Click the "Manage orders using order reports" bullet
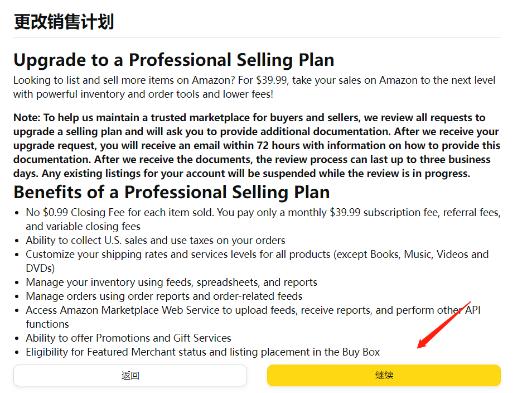 tap(164, 296)
